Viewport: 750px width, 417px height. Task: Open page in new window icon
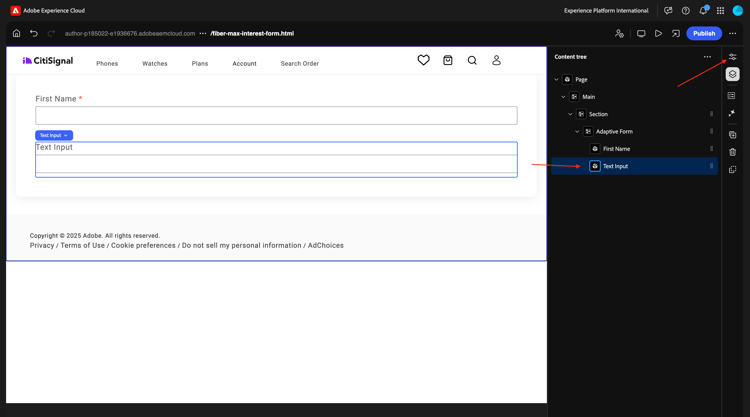(x=675, y=33)
